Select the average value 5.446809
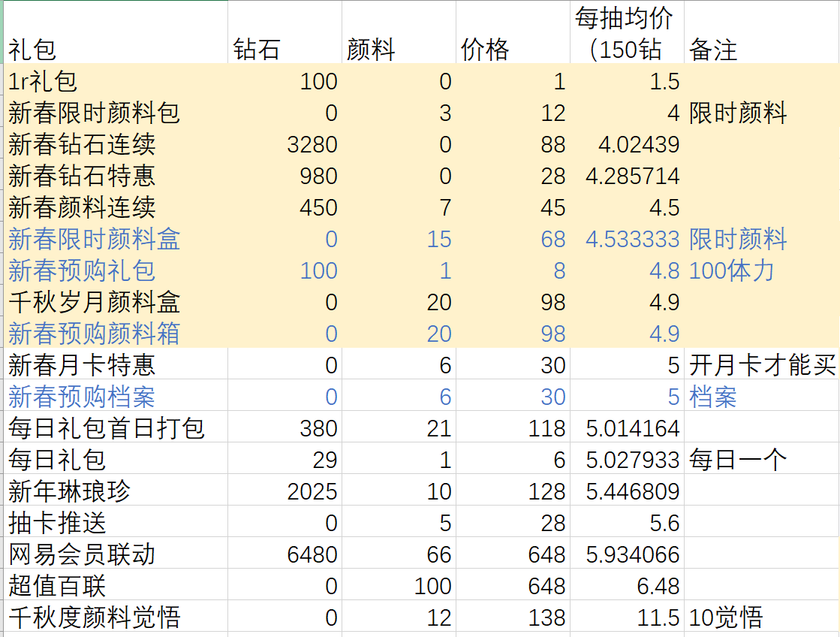 click(633, 492)
